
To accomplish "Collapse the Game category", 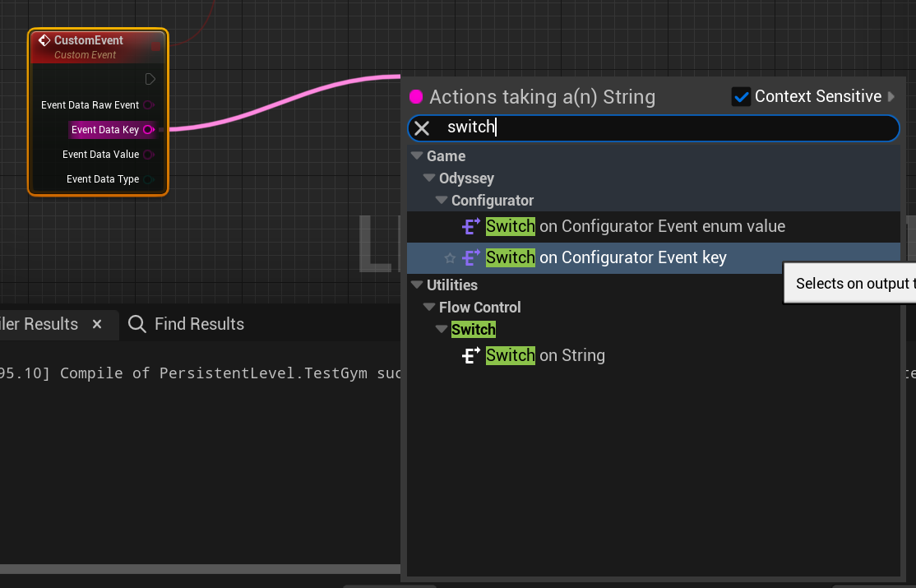I will [416, 156].
